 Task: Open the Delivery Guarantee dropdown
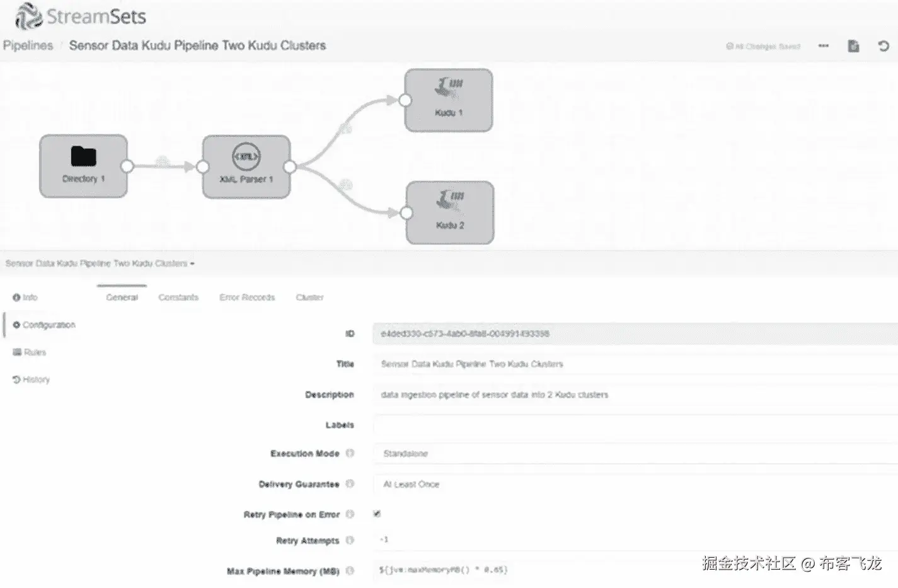coord(635,484)
